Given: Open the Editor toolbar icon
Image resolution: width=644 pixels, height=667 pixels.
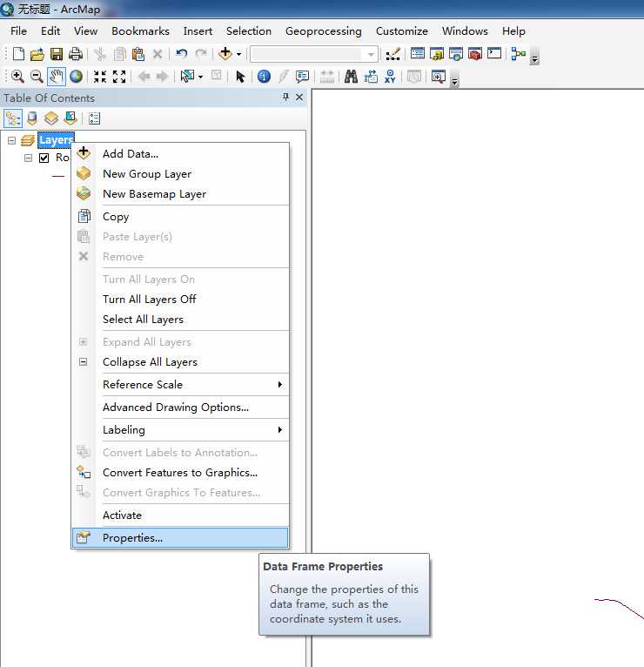Looking at the screenshot, I should 392,54.
